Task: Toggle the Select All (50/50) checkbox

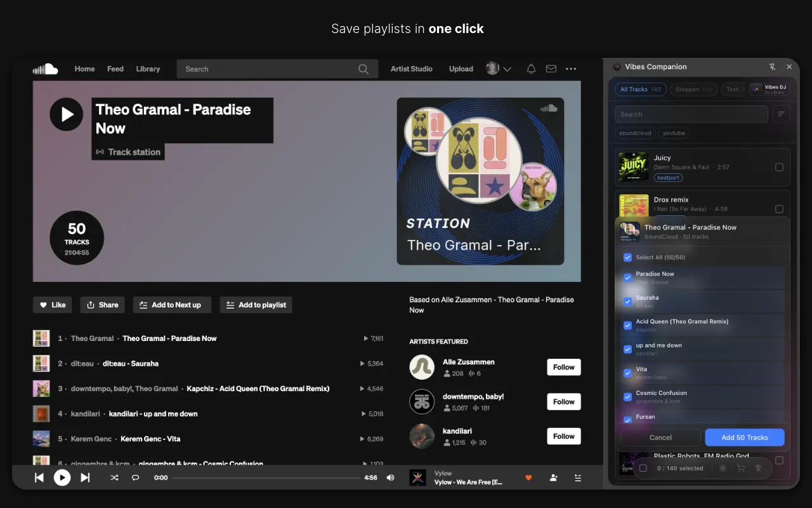Action: [x=627, y=257]
